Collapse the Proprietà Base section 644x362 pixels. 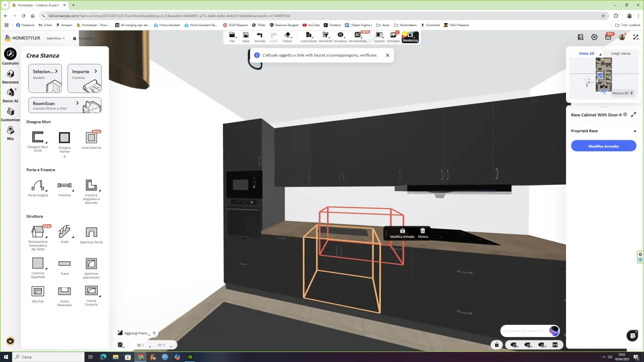pyautogui.click(x=635, y=131)
